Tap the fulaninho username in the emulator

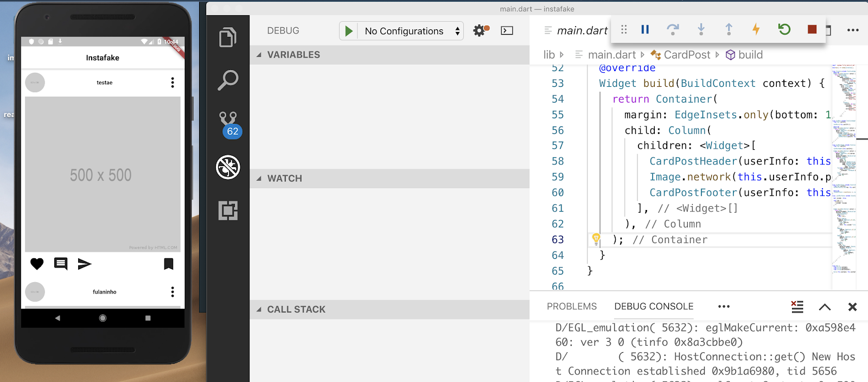105,292
